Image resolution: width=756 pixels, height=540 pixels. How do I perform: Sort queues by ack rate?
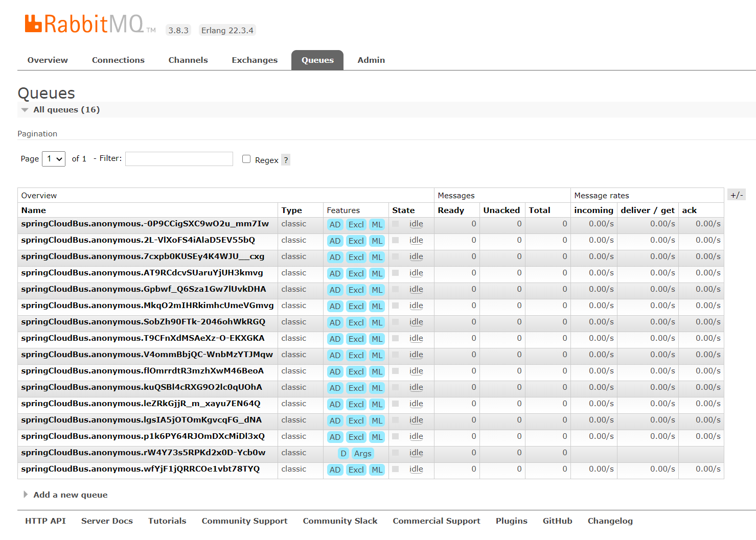click(x=689, y=210)
